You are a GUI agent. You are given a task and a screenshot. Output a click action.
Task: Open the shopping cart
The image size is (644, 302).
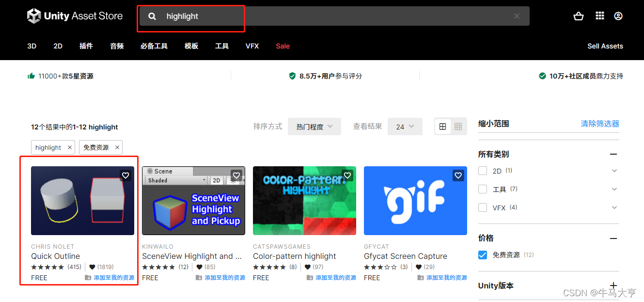coord(578,16)
